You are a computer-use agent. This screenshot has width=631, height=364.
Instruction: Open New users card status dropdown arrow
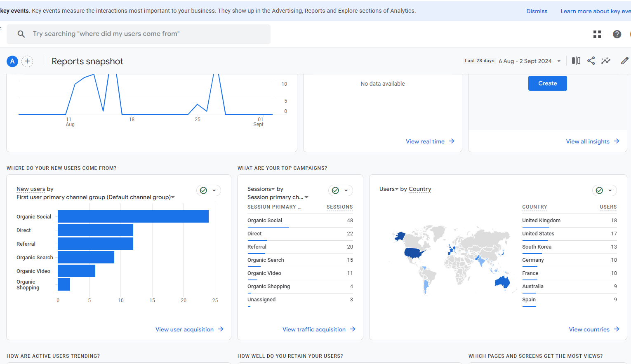(x=214, y=190)
